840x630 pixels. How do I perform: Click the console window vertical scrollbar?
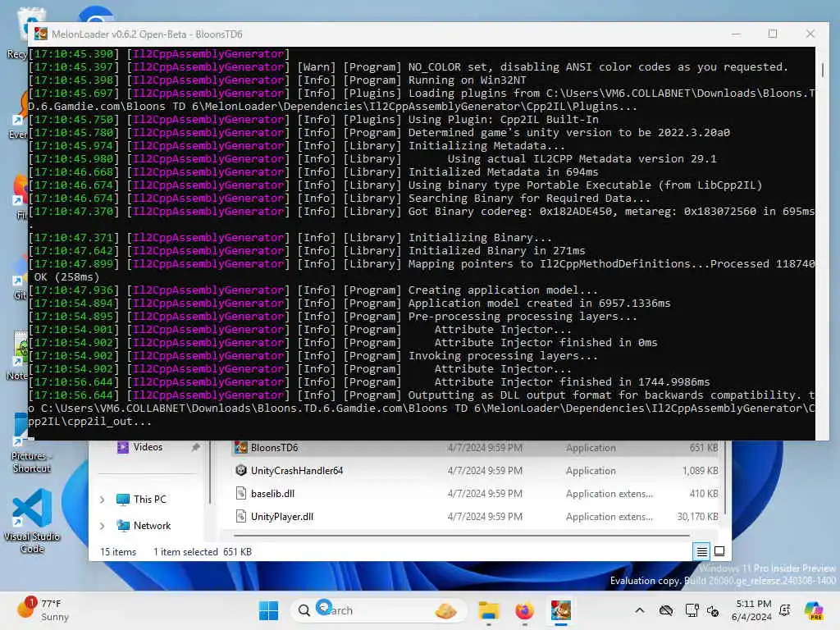coord(822,70)
